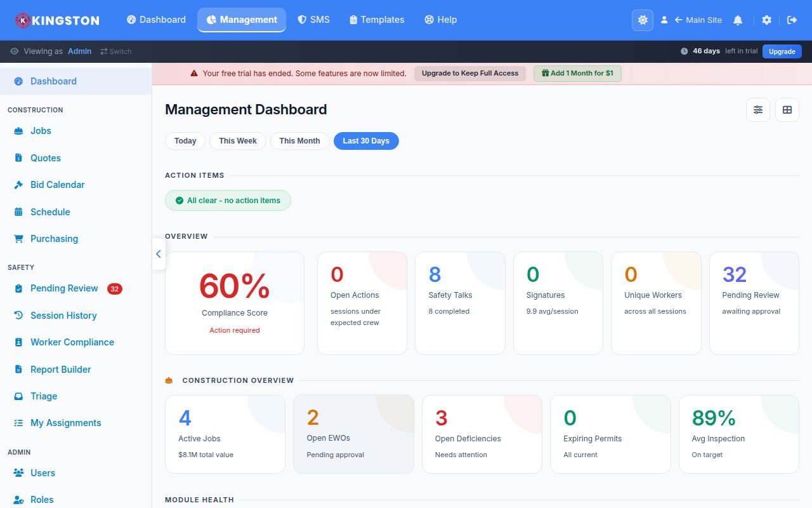Click the Jobs hard-hat icon

click(18, 131)
